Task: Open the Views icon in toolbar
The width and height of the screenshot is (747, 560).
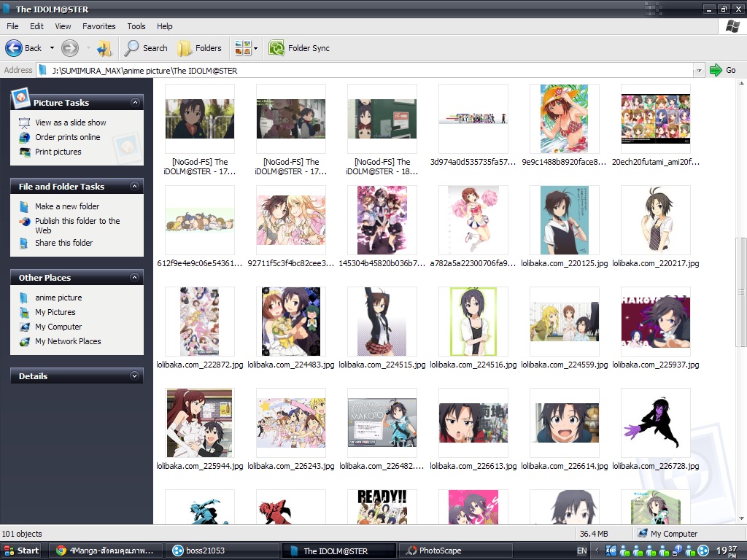Action: coord(243,48)
